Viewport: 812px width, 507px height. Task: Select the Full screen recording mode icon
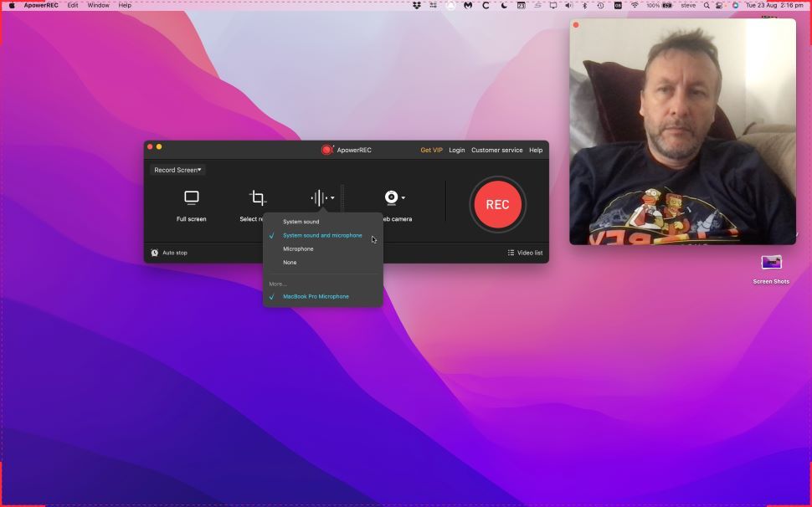191,197
